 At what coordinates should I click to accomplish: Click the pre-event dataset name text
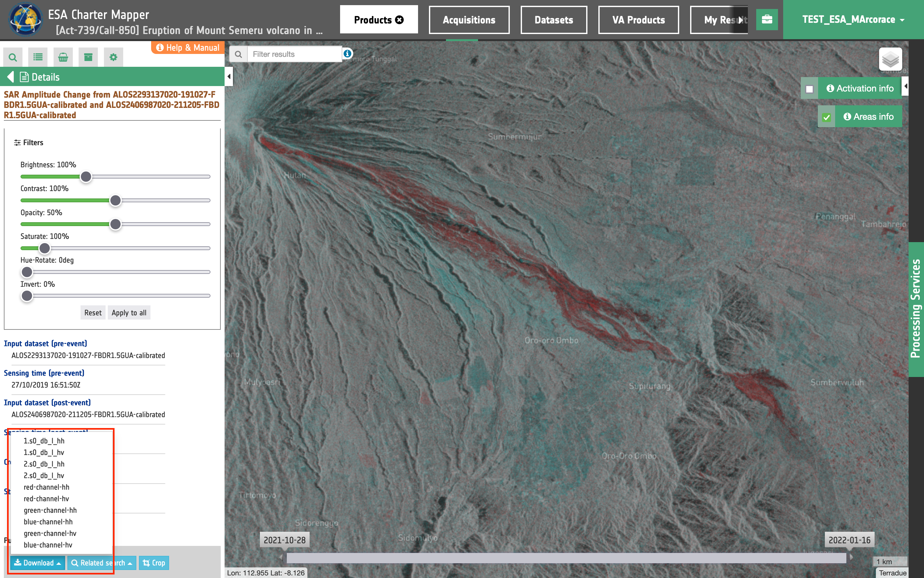click(x=88, y=355)
